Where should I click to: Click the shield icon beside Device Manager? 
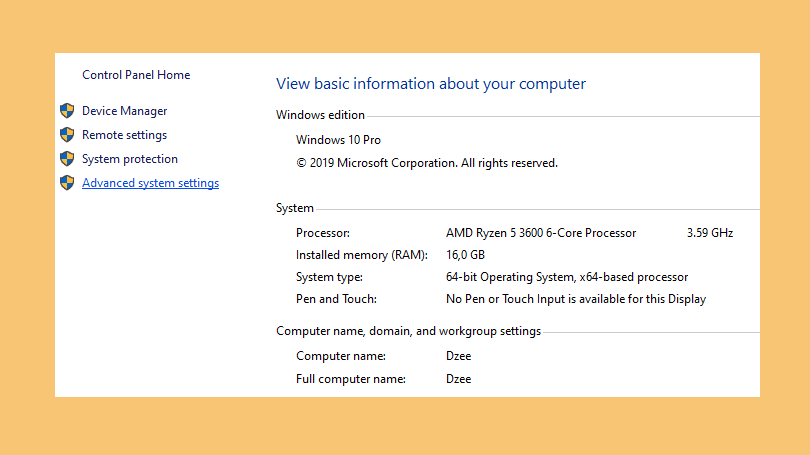coord(67,111)
